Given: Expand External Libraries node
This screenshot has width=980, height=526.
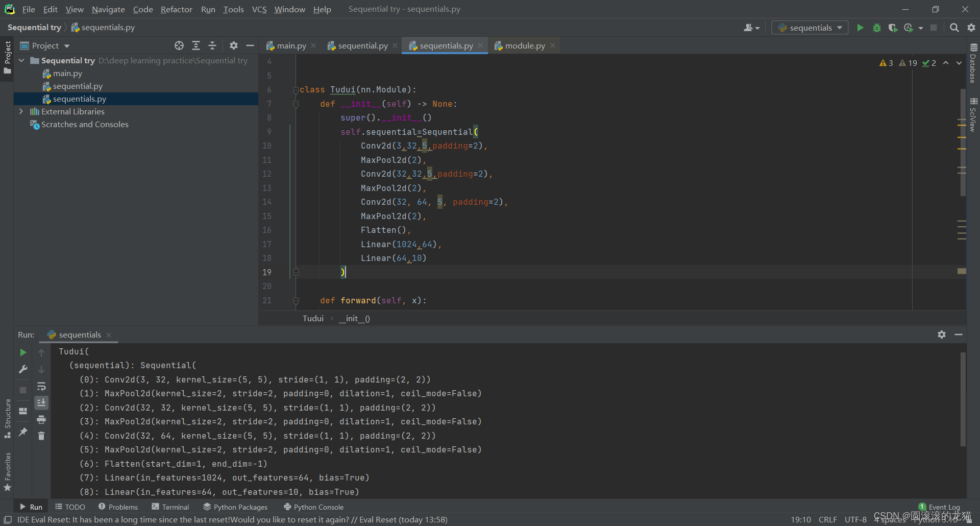Looking at the screenshot, I should [21, 111].
